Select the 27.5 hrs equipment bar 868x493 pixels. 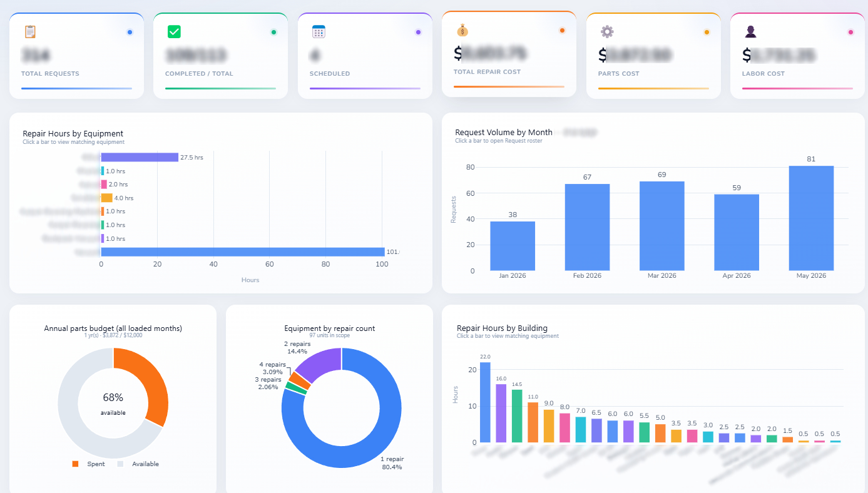tap(140, 157)
